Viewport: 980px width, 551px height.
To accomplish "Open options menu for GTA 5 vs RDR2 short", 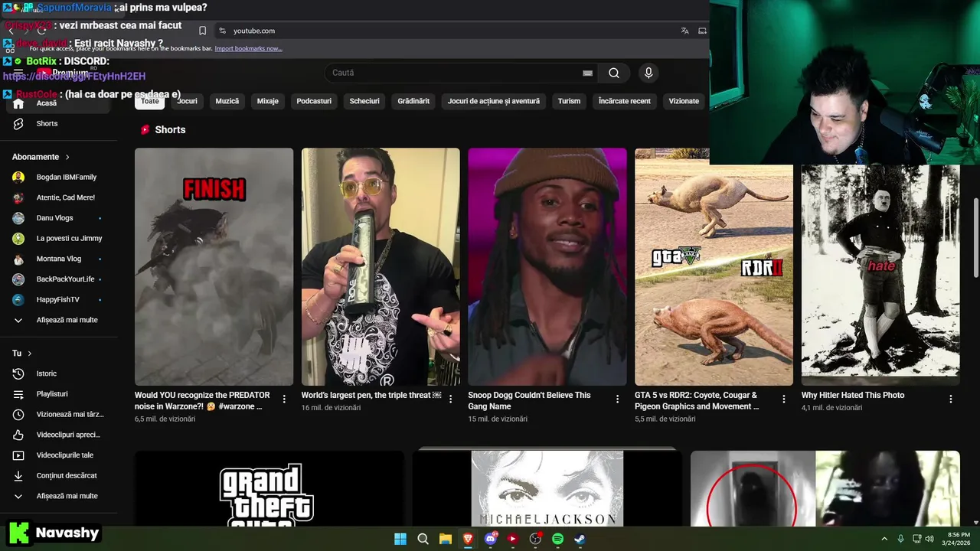I will (x=784, y=399).
